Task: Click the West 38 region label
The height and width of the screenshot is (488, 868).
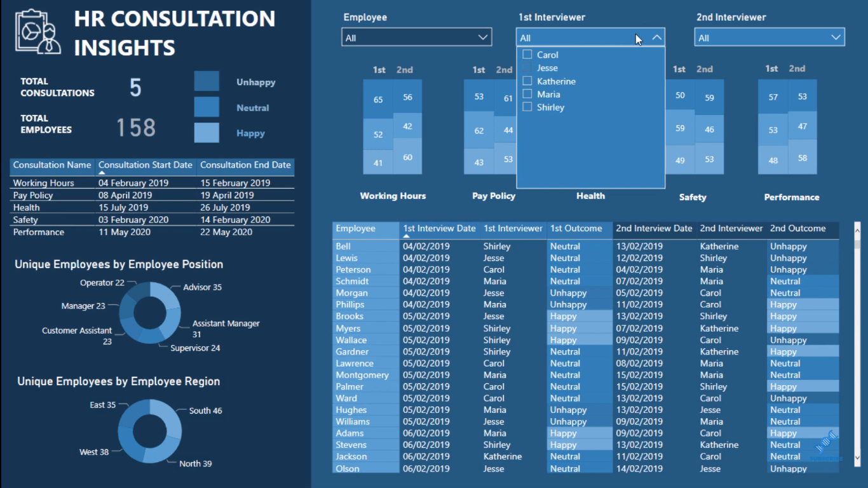Action: pyautogui.click(x=94, y=452)
